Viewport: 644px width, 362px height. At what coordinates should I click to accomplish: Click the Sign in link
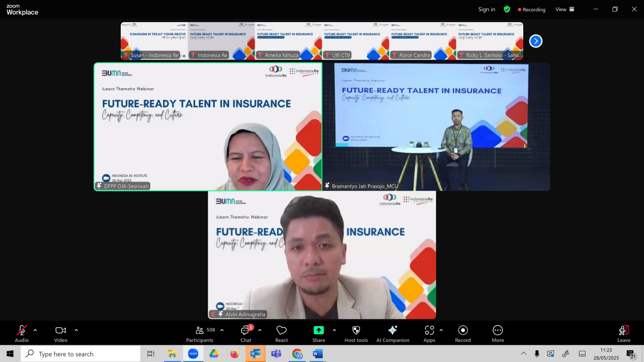pos(487,9)
